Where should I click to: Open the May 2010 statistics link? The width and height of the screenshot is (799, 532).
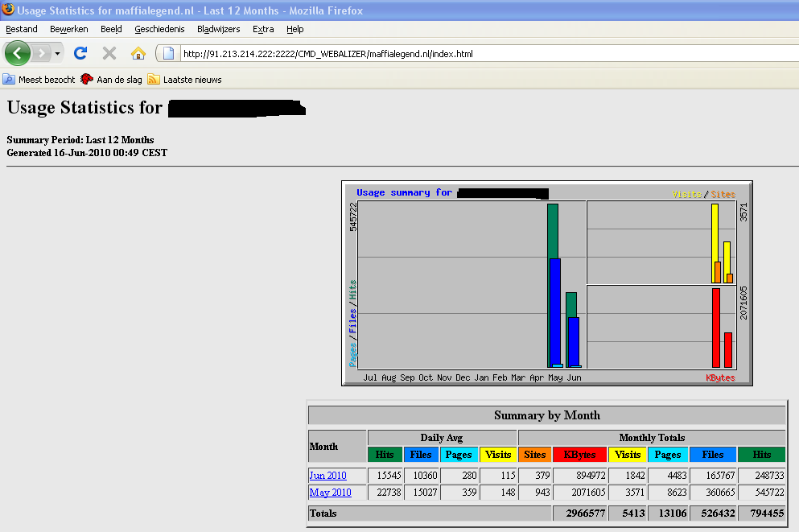[330, 493]
